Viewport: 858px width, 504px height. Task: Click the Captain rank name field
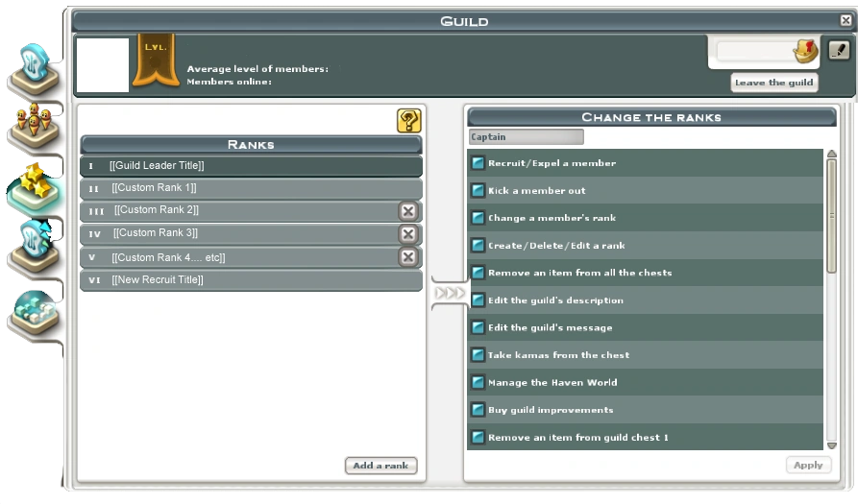pos(527,136)
